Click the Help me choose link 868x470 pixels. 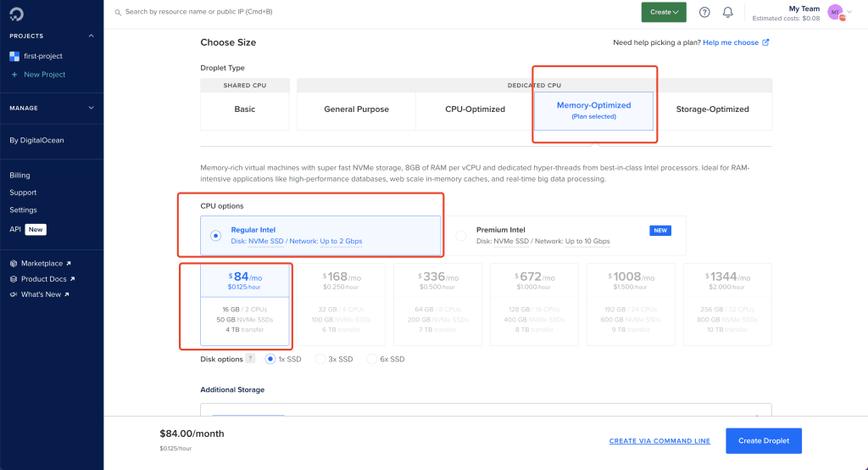731,42
